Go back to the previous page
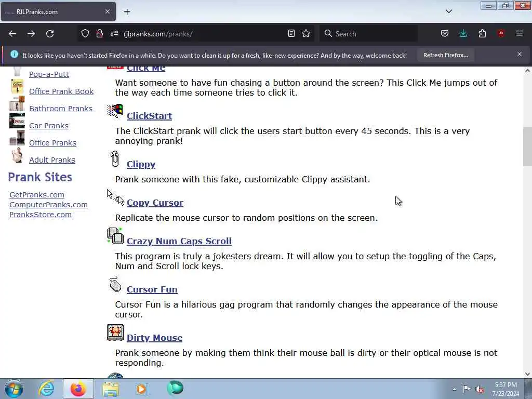 [x=12, y=34]
